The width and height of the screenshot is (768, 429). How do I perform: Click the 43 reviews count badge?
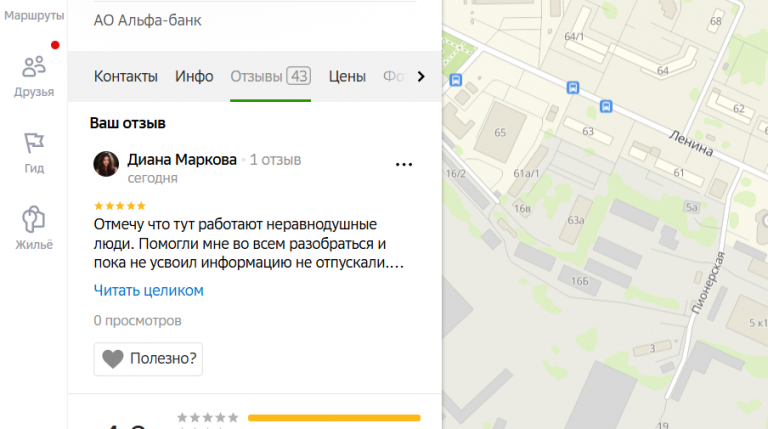(x=299, y=76)
